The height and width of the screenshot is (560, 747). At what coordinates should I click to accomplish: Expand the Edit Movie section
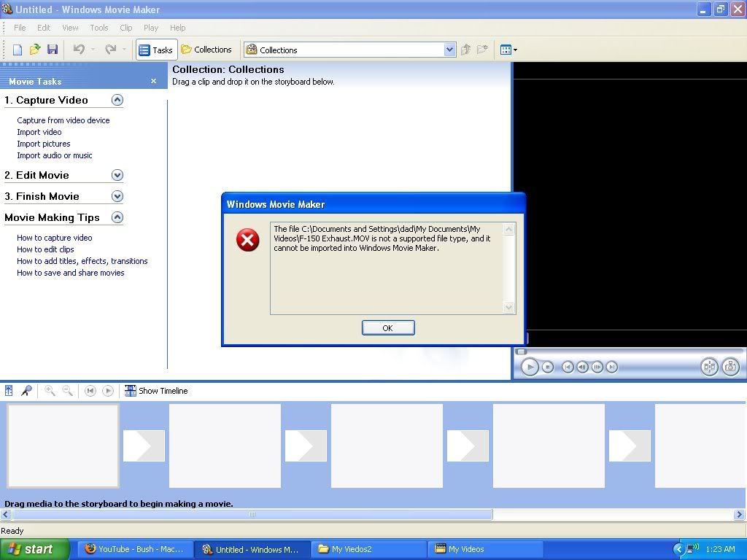117,175
